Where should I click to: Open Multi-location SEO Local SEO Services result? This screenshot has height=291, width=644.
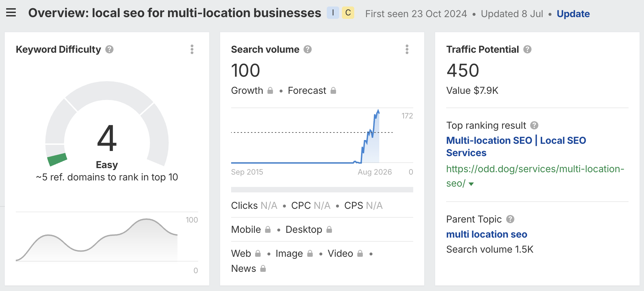pos(516,147)
